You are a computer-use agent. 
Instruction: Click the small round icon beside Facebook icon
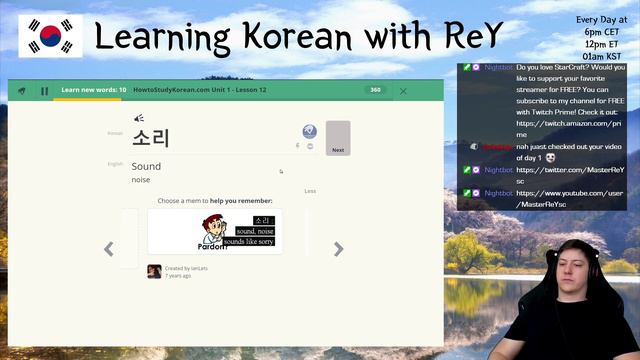coord(310,146)
